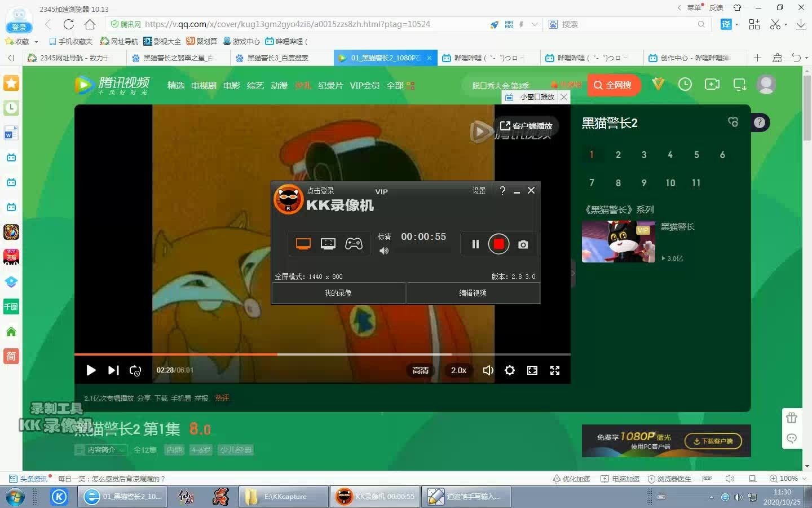Open 纪录片 navigation item

330,85
